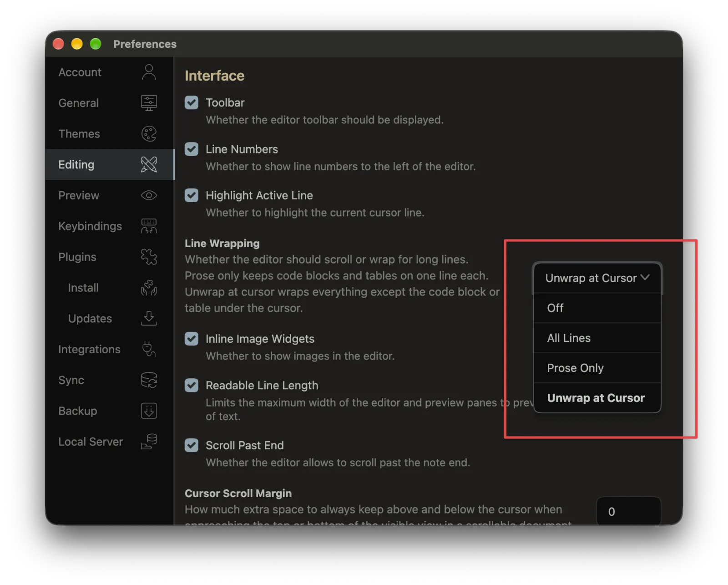Click the Line Wrapping heading text
728x585 pixels.
pyautogui.click(x=222, y=244)
